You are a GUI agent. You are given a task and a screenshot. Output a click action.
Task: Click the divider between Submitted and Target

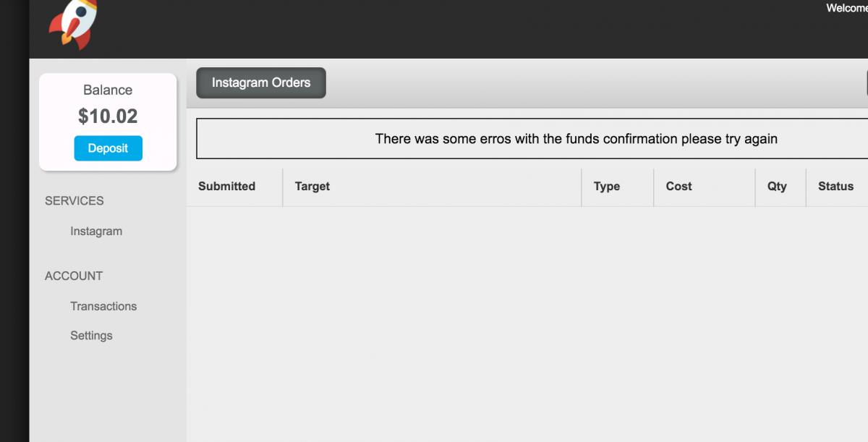pyautogui.click(x=283, y=187)
